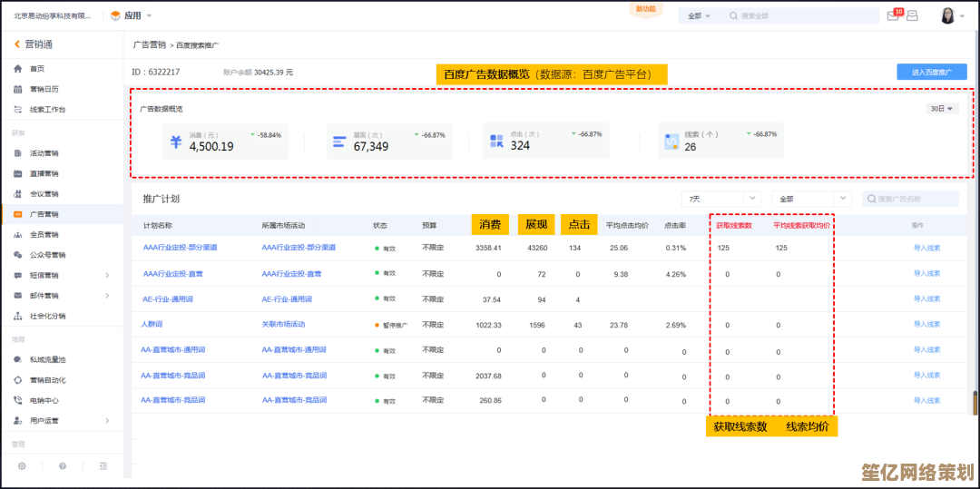This screenshot has width=980, height=489.
Task: Open the 7天 date range dropdown
Action: (721, 199)
